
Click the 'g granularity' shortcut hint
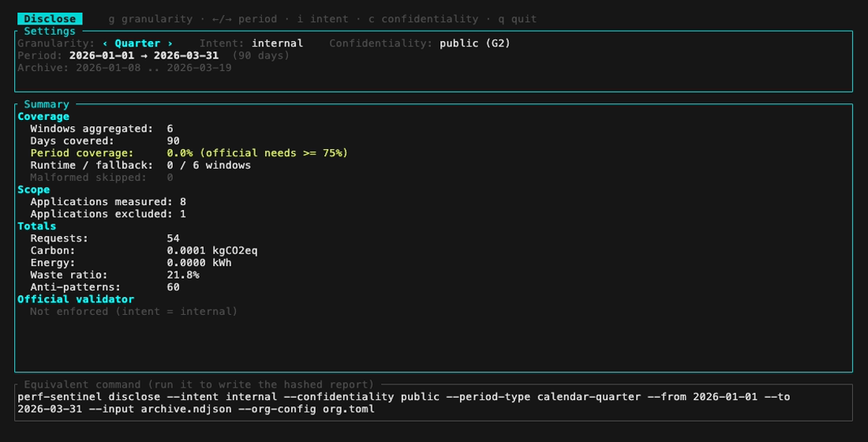point(151,19)
